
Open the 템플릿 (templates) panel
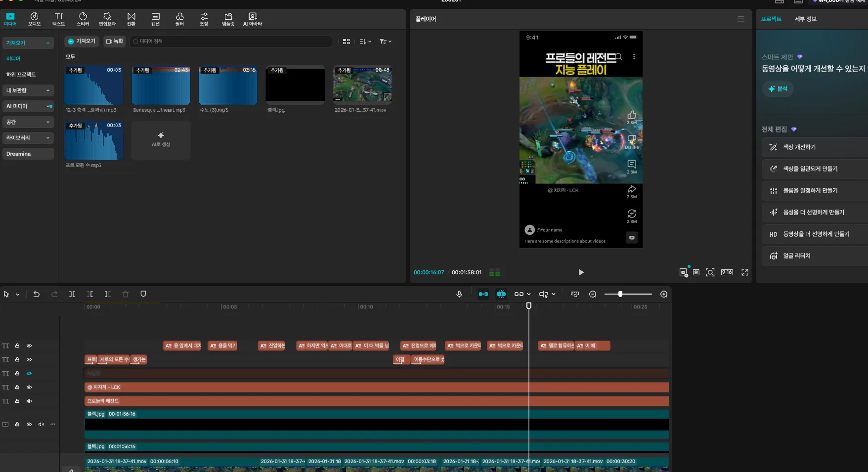(228, 19)
